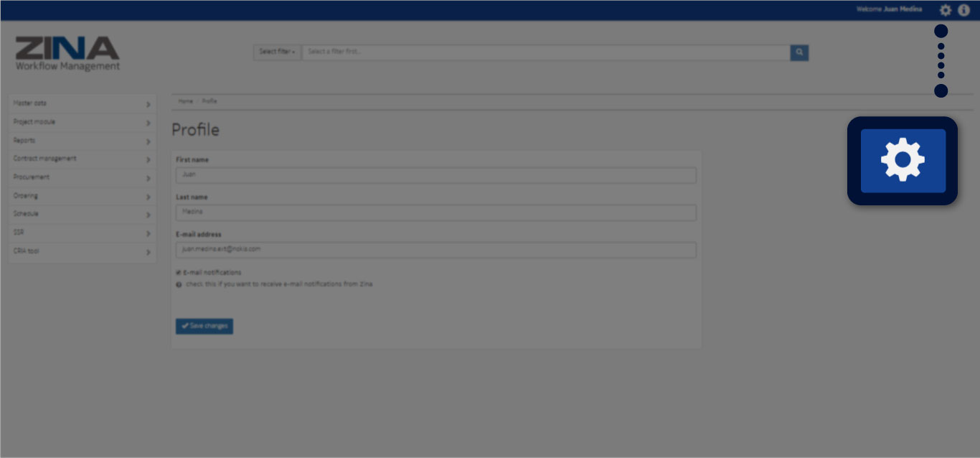980x458 pixels.
Task: Expand Master data using its chevron
Action: (148, 104)
